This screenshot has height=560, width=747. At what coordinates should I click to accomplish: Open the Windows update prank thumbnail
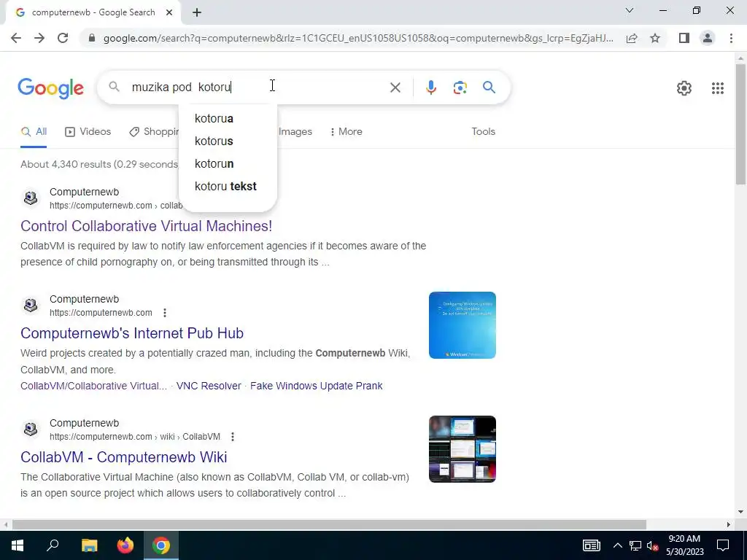tap(462, 325)
